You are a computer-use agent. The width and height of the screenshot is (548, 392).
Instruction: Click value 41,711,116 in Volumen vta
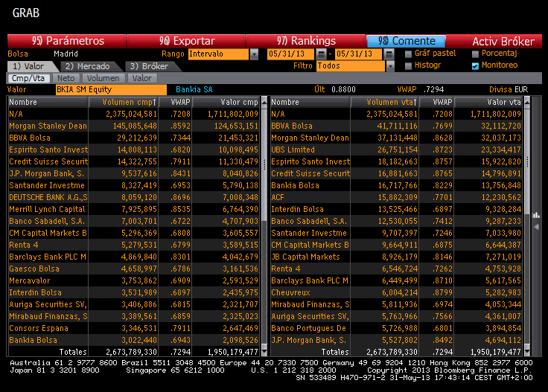point(398,126)
